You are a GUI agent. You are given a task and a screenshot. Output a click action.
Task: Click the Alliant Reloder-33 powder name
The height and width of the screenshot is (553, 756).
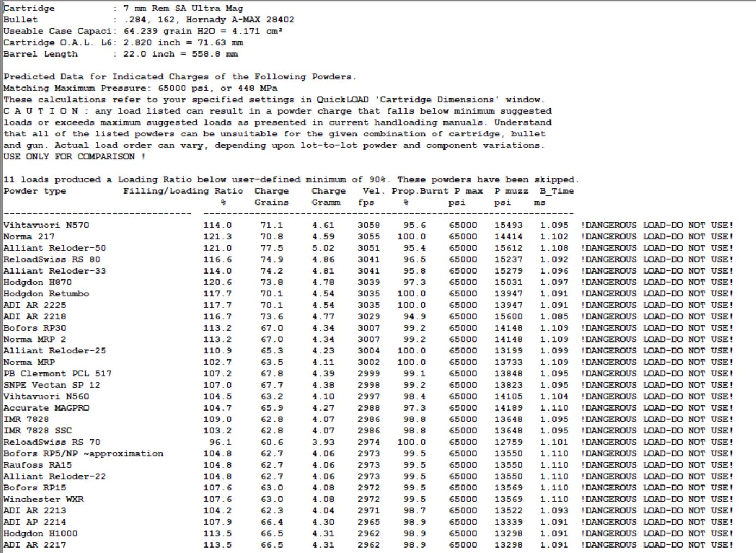point(55,271)
